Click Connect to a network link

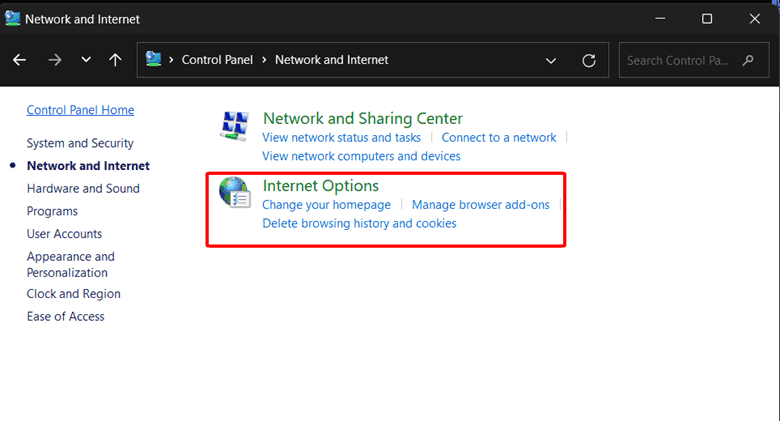[499, 137]
